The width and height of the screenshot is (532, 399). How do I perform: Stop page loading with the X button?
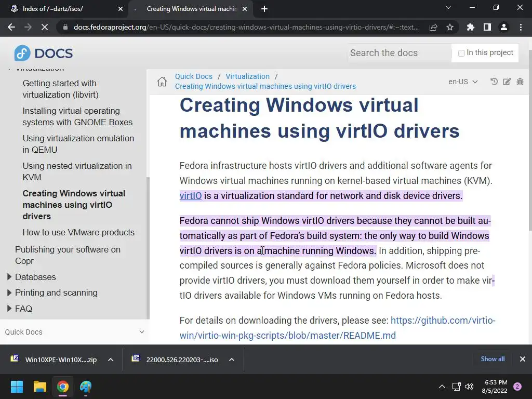pyautogui.click(x=45, y=27)
